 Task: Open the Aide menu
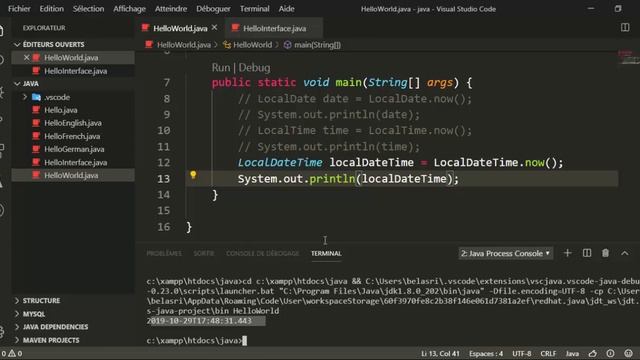coord(286,9)
